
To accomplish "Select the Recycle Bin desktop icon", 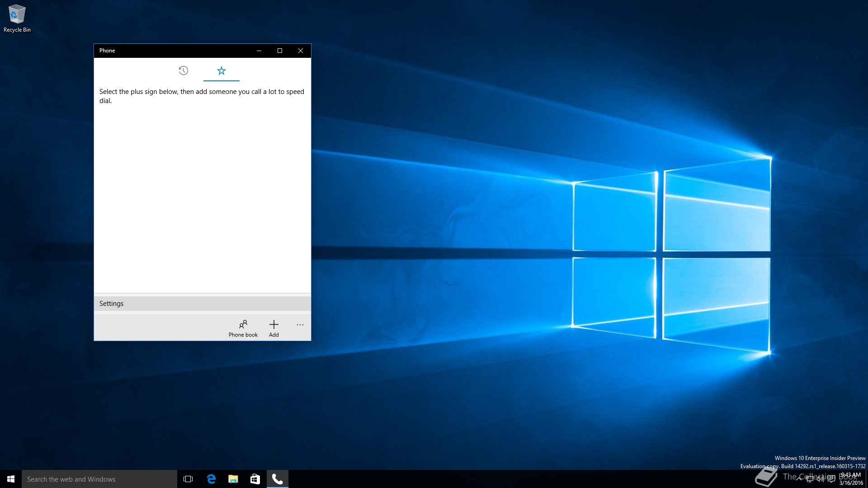I will click(17, 19).
